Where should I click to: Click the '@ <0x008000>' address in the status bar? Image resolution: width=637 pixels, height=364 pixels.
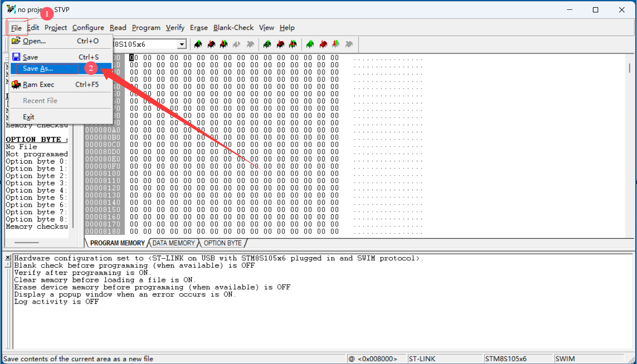[377, 359]
